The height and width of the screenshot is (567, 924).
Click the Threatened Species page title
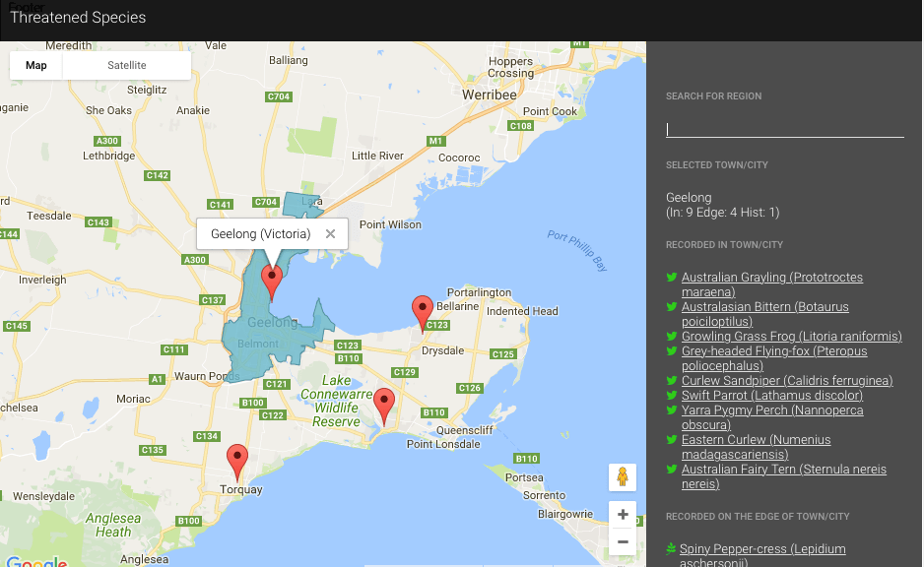[x=78, y=18]
